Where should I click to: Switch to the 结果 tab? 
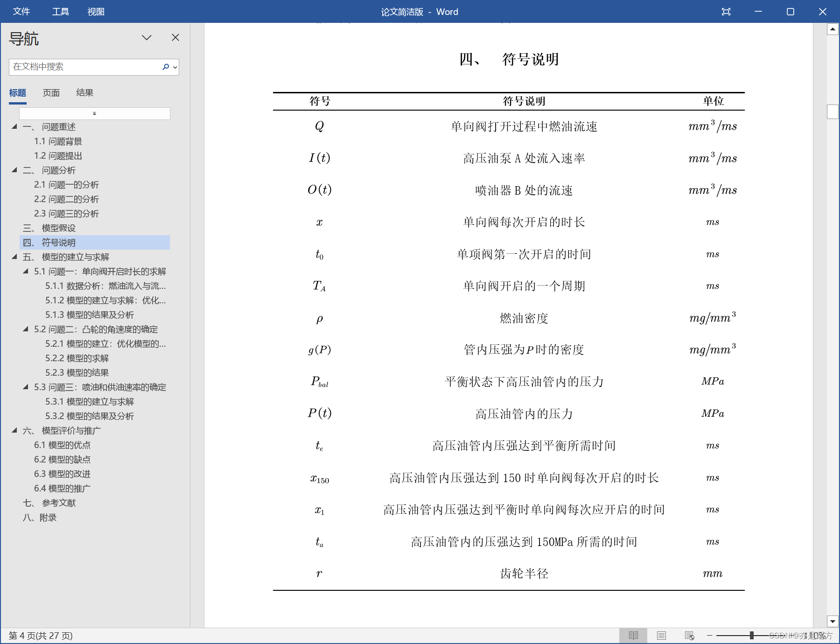(85, 93)
